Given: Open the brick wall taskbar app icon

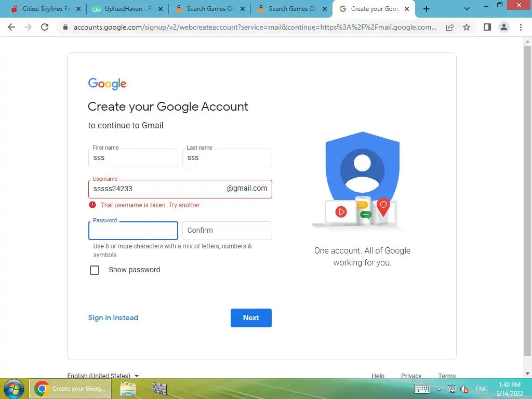Looking at the screenshot, I should pyautogui.click(x=159, y=389).
